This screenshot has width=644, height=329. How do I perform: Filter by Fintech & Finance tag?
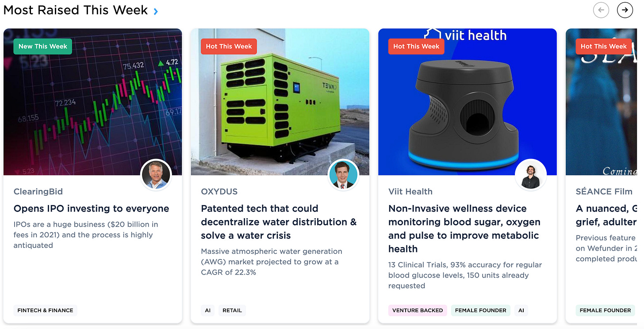click(x=45, y=310)
